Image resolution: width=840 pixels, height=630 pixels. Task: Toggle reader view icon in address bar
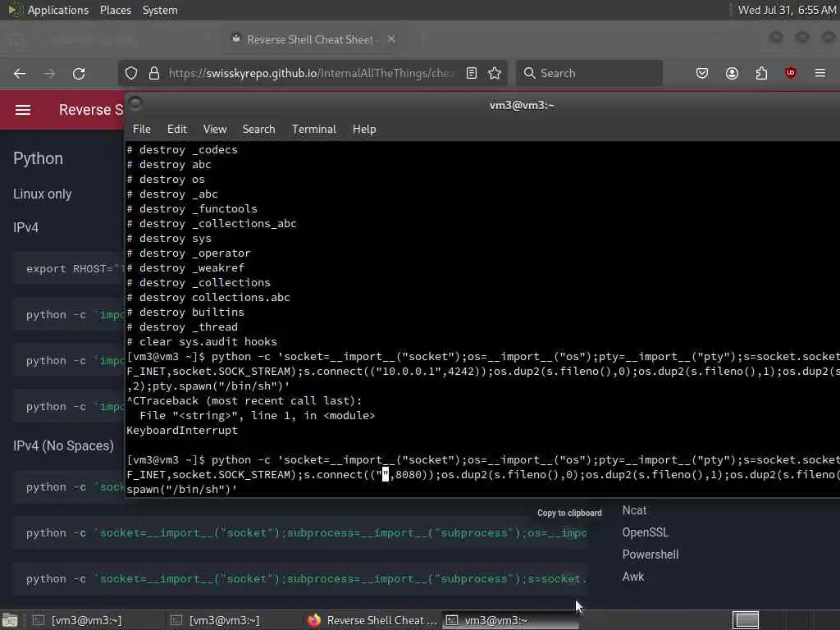pos(472,73)
